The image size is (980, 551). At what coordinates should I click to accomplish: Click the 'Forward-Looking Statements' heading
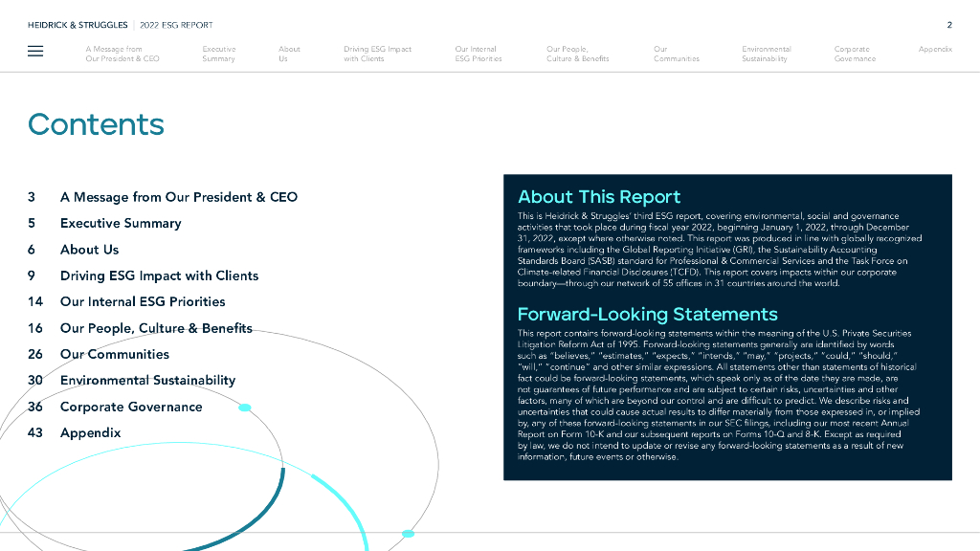coord(648,314)
